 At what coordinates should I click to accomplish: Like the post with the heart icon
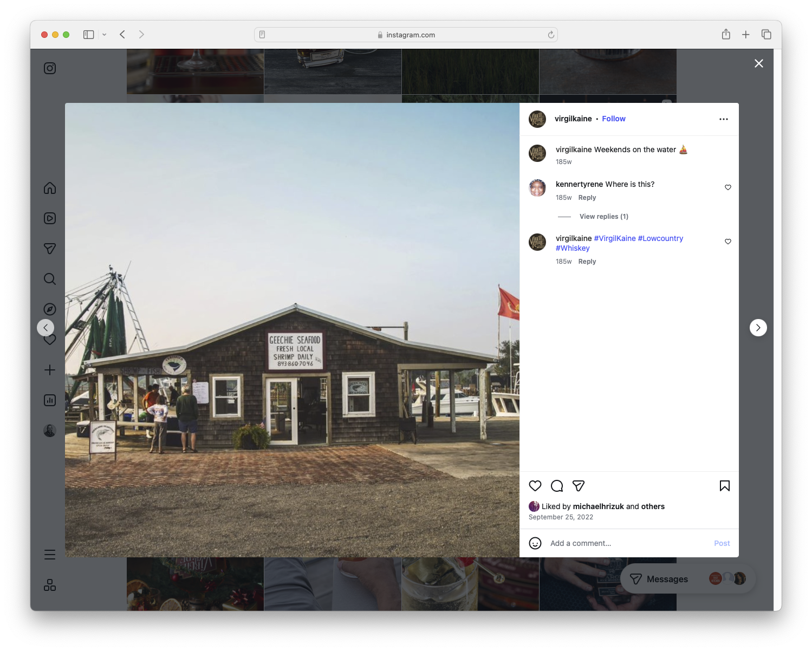[535, 486]
